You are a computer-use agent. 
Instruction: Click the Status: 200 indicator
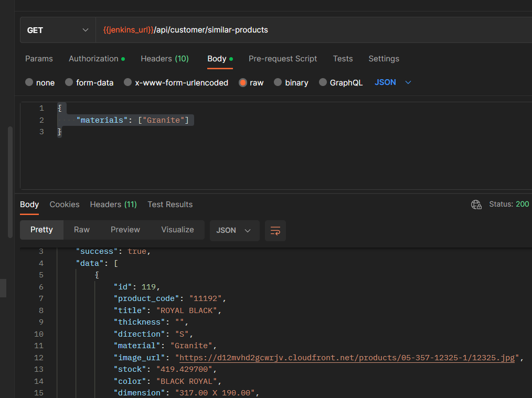click(509, 204)
